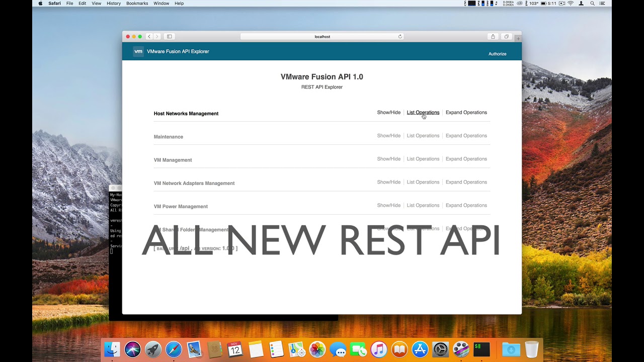This screenshot has width=644, height=362.
Task: Open Messages from the Dock
Action: 338,349
